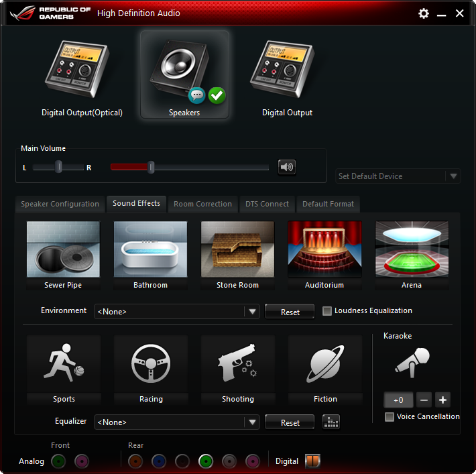Apply the Racing equalizer preset
Image resolution: width=476 pixels, height=474 pixels.
tap(151, 369)
